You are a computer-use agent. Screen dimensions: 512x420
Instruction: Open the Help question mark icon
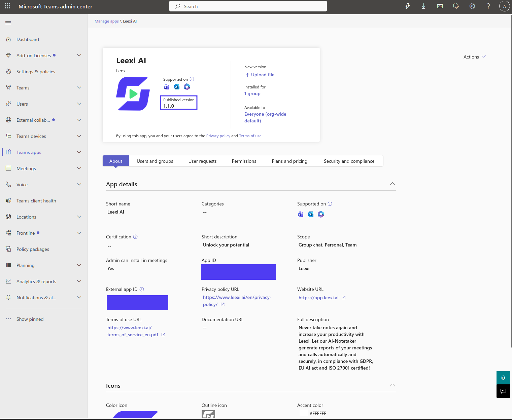point(488,6)
